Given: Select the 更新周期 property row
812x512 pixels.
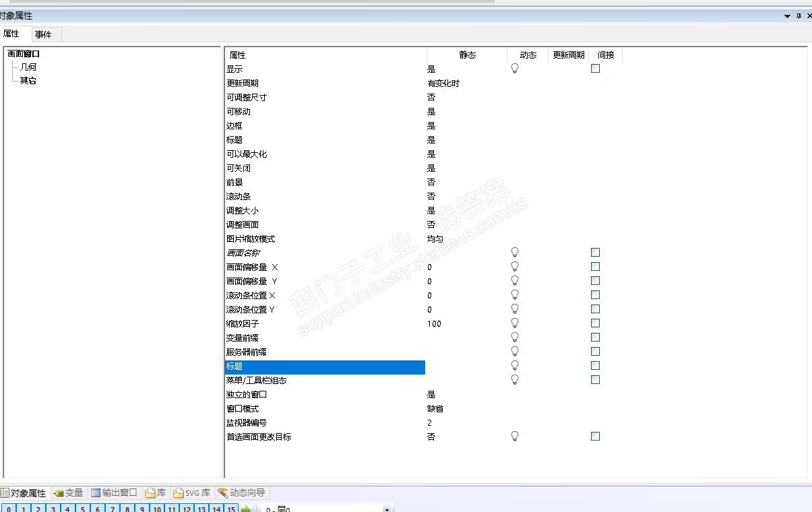Looking at the screenshot, I should point(325,84).
